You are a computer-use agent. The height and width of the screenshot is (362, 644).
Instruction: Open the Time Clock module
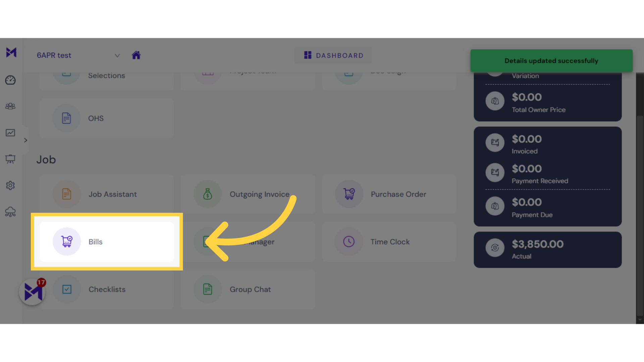(x=389, y=242)
